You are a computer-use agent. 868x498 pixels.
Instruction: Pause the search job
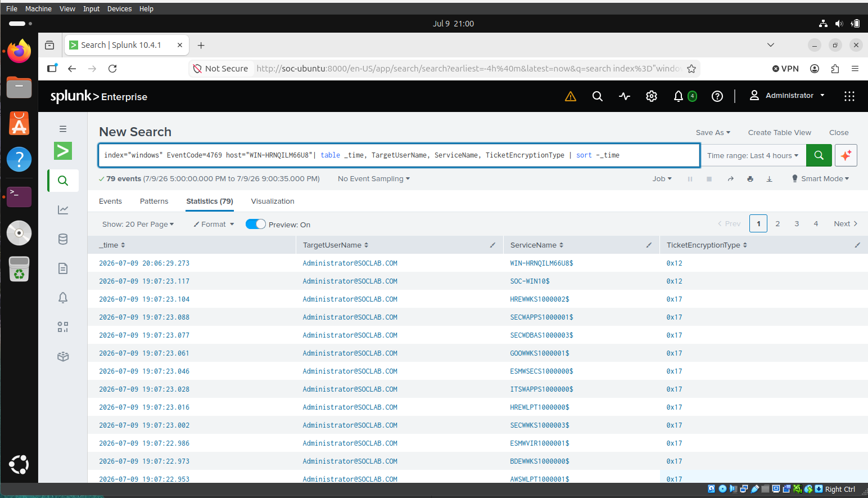tap(690, 179)
